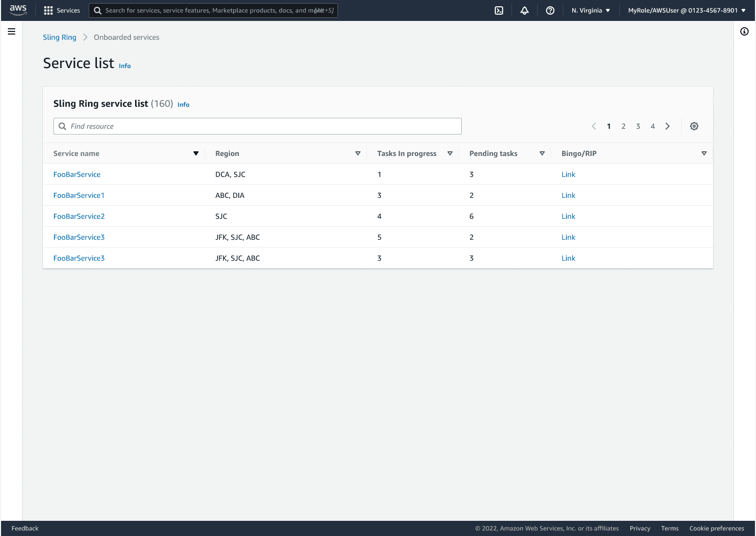
Task: Focus the AWS global services search box
Action: coord(214,10)
